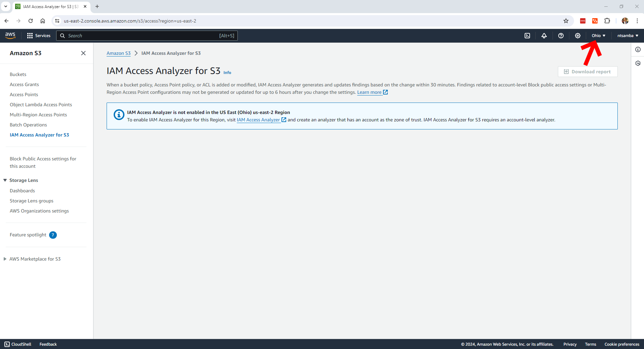Open the Chrome extensions puzzle icon

click(607, 21)
